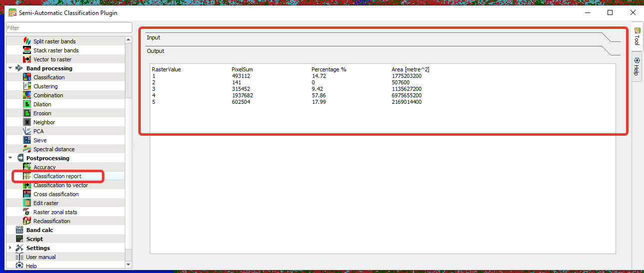The image size is (644, 273).
Task: Click the Neighbor tool icon
Action: click(27, 122)
